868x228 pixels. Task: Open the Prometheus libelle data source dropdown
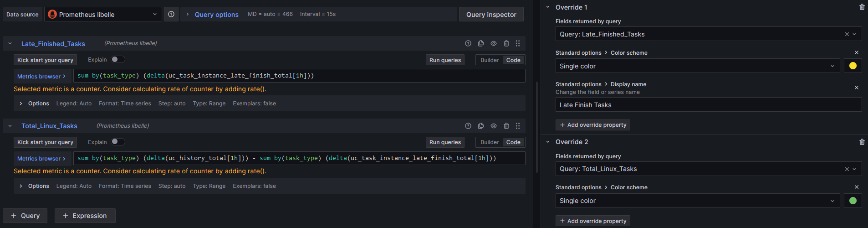pyautogui.click(x=103, y=14)
